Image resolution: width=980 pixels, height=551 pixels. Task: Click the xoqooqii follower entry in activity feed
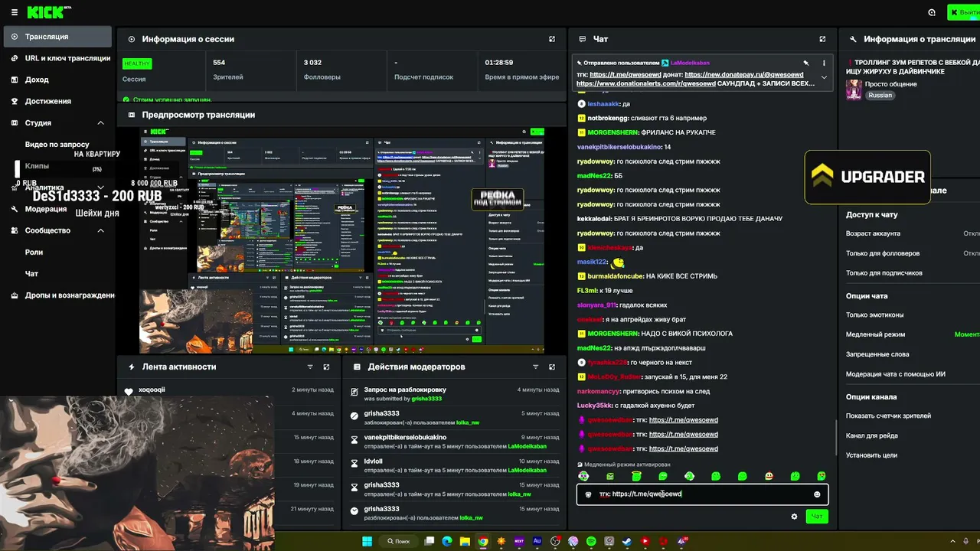(x=152, y=390)
